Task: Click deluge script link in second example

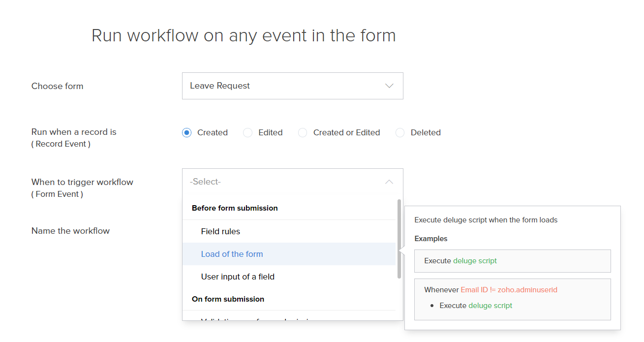Action: (x=490, y=306)
